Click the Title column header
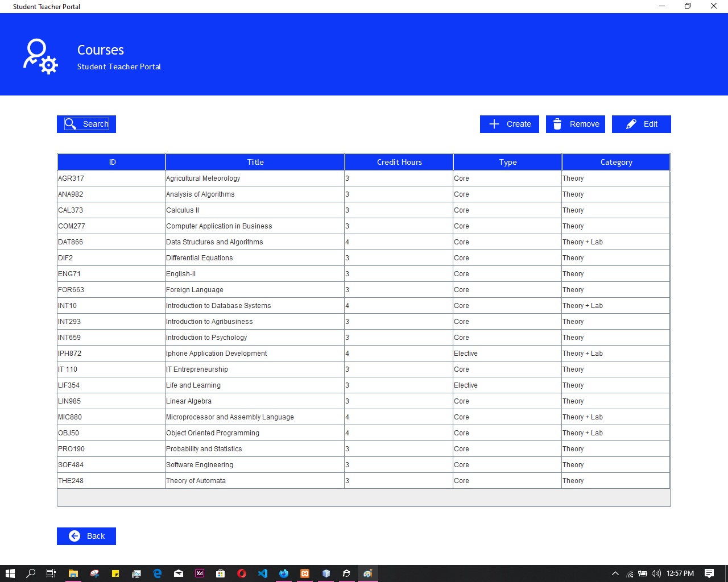 point(255,162)
